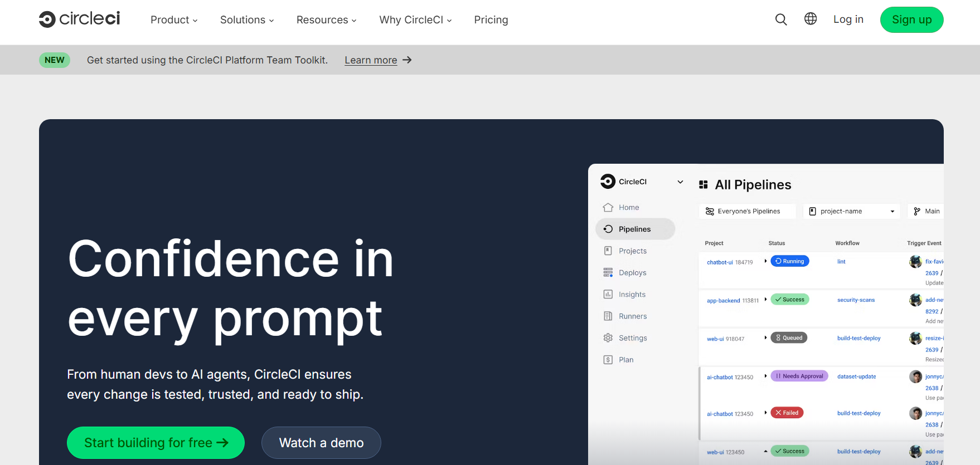The width and height of the screenshot is (980, 465).
Task: Click the avatar in the chatbot-ui row
Action: pos(915,261)
